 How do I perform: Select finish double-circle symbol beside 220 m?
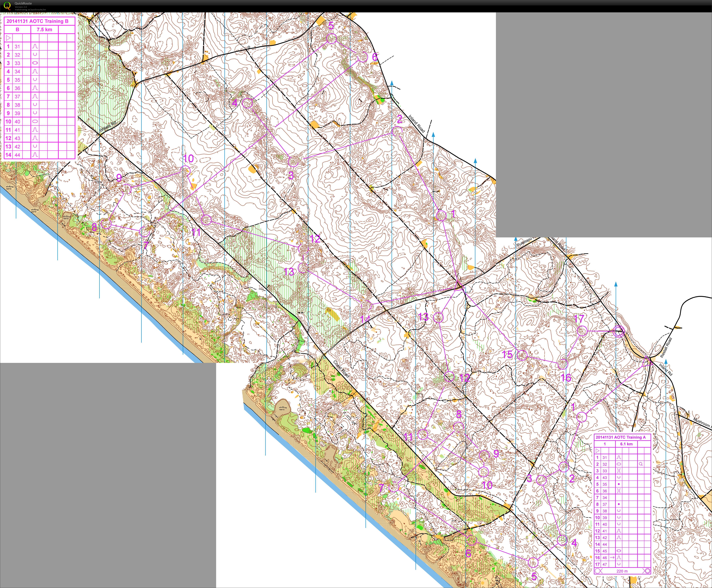coord(647,571)
